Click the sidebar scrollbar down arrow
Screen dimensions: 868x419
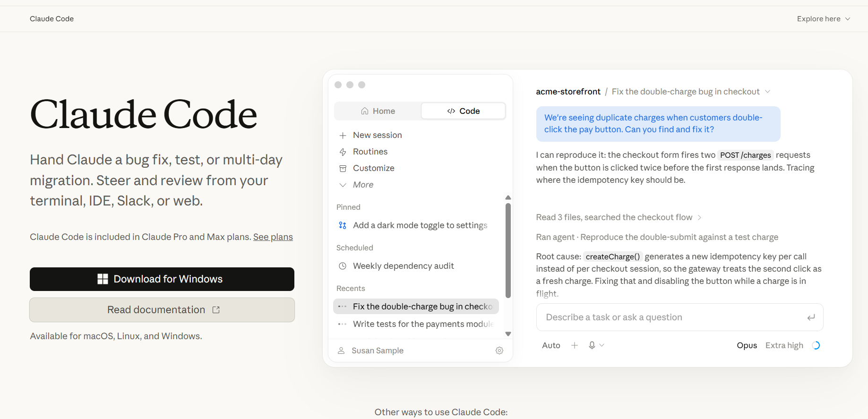(x=508, y=334)
